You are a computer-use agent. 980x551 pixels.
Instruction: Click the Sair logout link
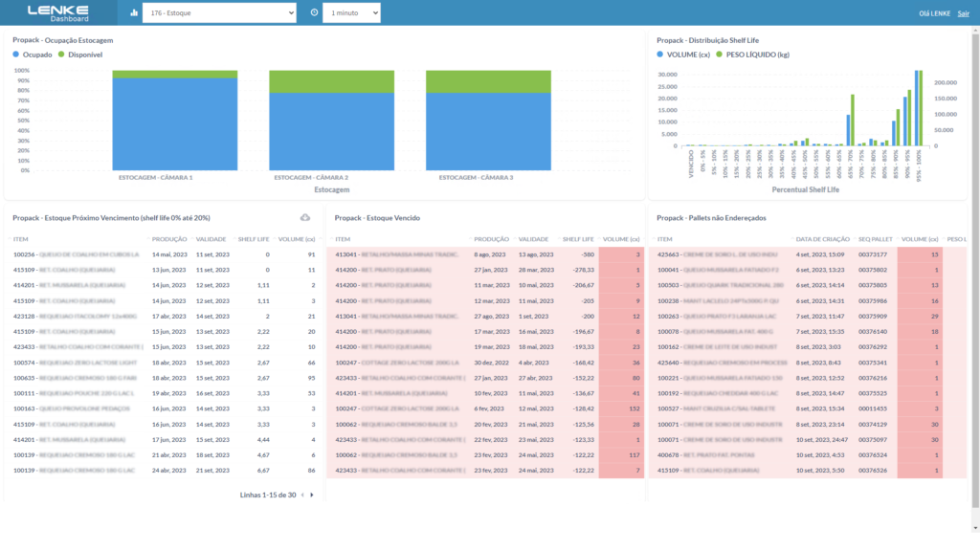pos(963,13)
